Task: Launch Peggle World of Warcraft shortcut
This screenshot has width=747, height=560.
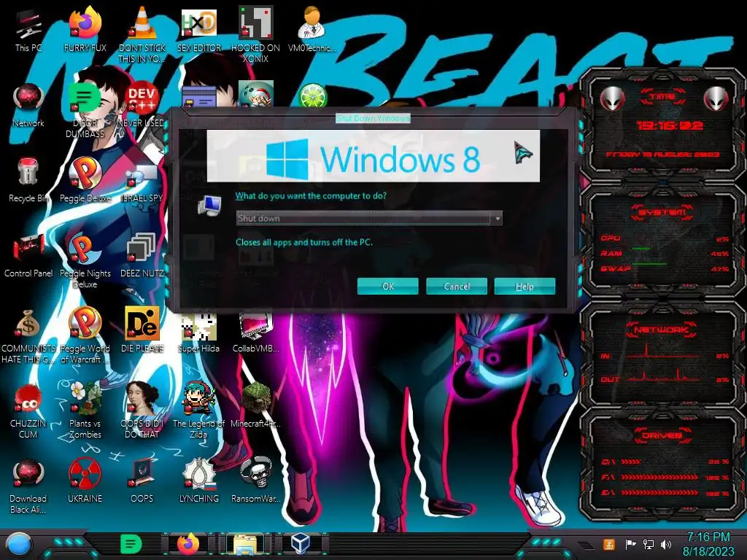Action: pos(85,335)
